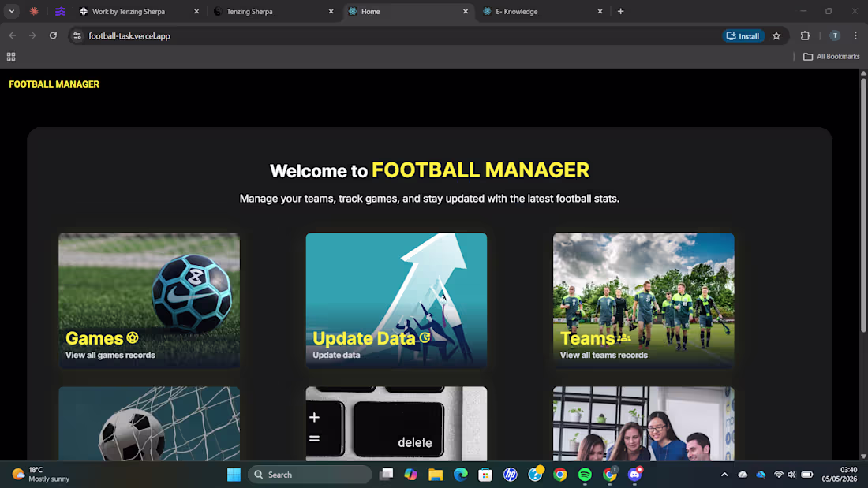Click the Install app button
868x488 pixels.
point(743,36)
